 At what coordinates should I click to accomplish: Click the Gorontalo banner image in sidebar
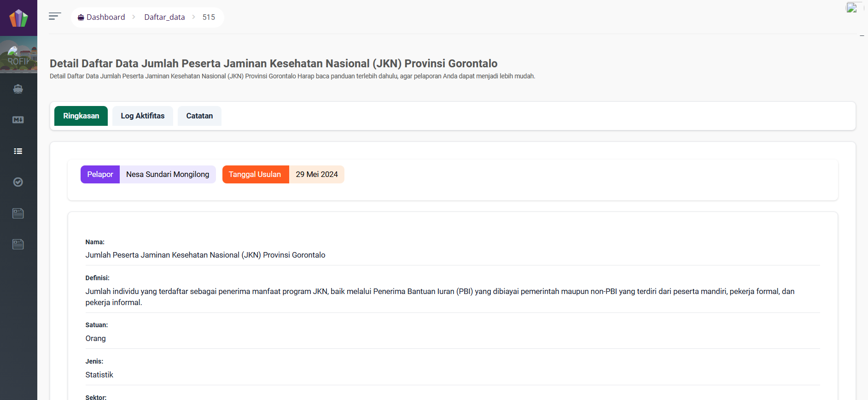pos(18,54)
